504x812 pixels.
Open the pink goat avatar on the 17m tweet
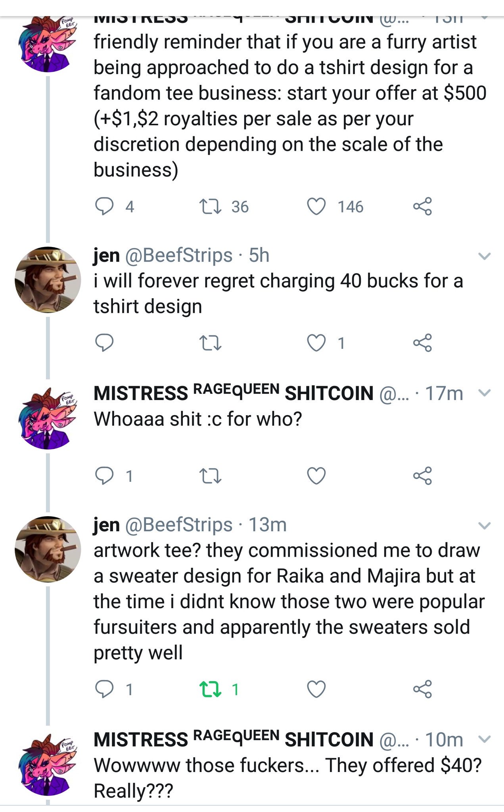pos(48,418)
